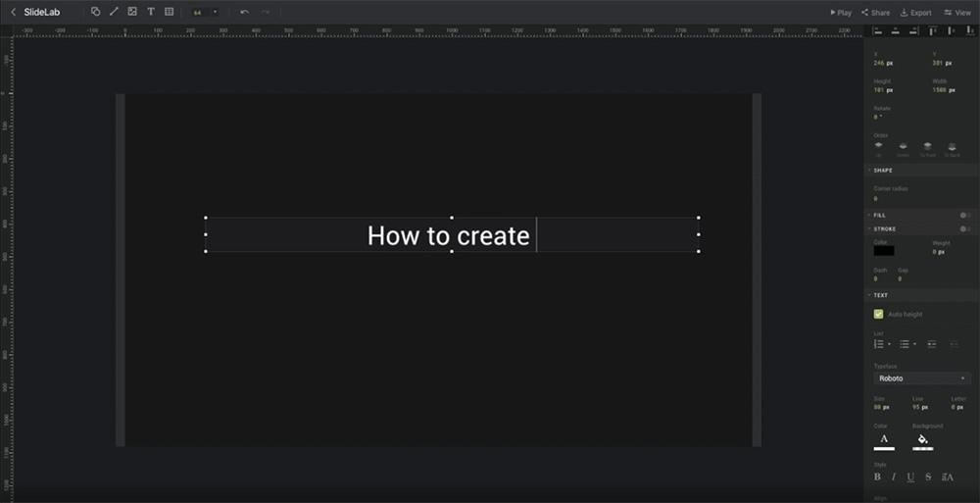The height and width of the screenshot is (503, 980).
Task: Send the object To back
Action: coord(952,149)
